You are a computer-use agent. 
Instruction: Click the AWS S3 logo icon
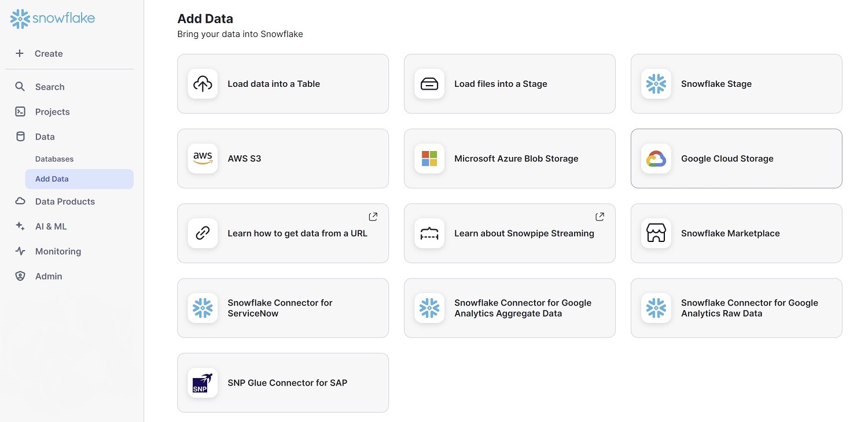coord(203,159)
